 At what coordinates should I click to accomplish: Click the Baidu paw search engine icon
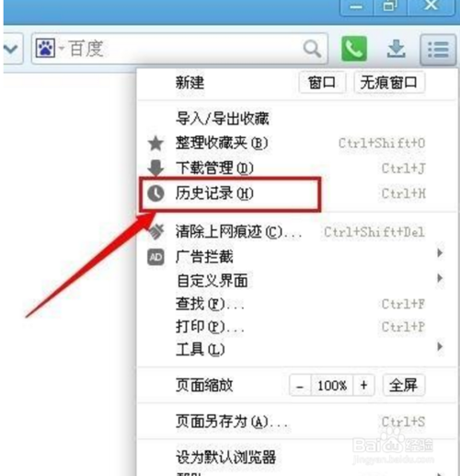(x=45, y=48)
